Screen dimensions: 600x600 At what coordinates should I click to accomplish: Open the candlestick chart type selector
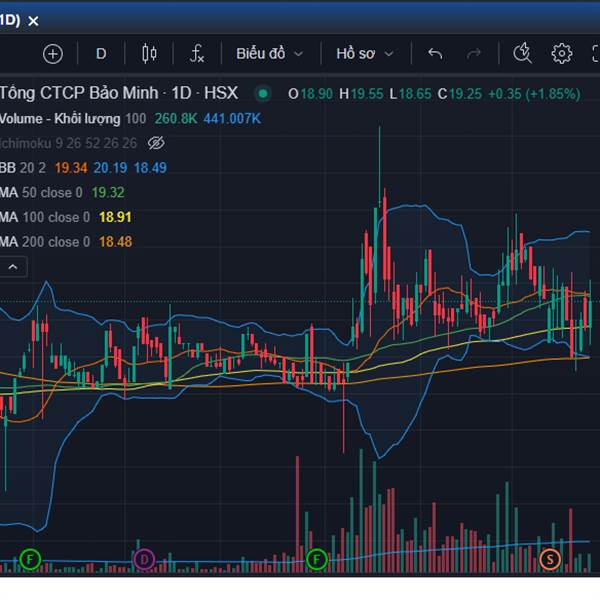click(150, 54)
